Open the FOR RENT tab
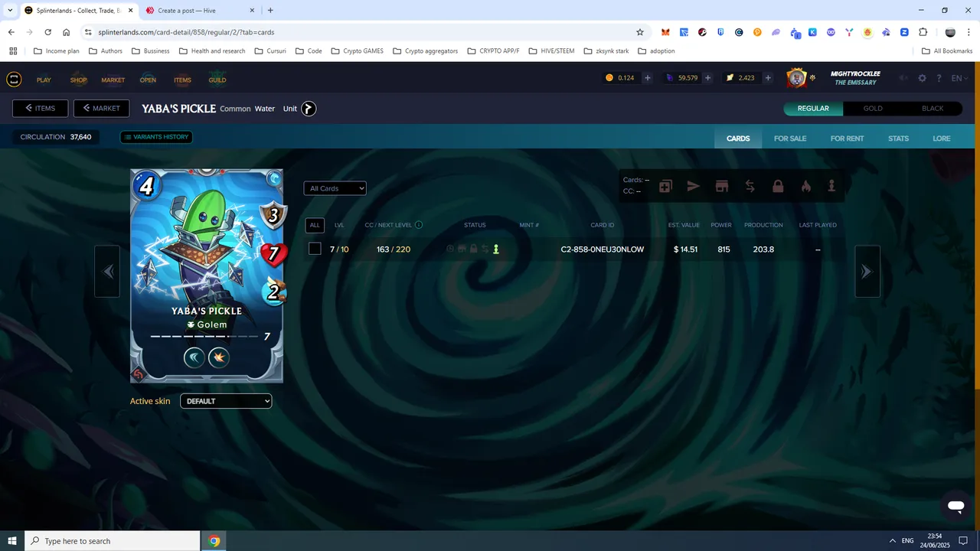The image size is (980, 551). click(x=847, y=139)
